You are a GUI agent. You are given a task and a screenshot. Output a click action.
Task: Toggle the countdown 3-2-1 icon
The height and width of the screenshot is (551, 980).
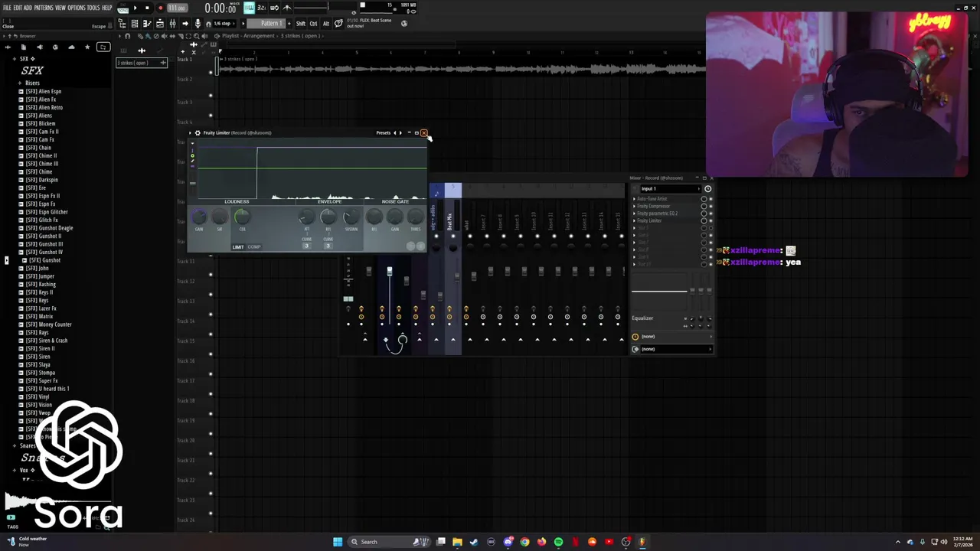pyautogui.click(x=262, y=8)
